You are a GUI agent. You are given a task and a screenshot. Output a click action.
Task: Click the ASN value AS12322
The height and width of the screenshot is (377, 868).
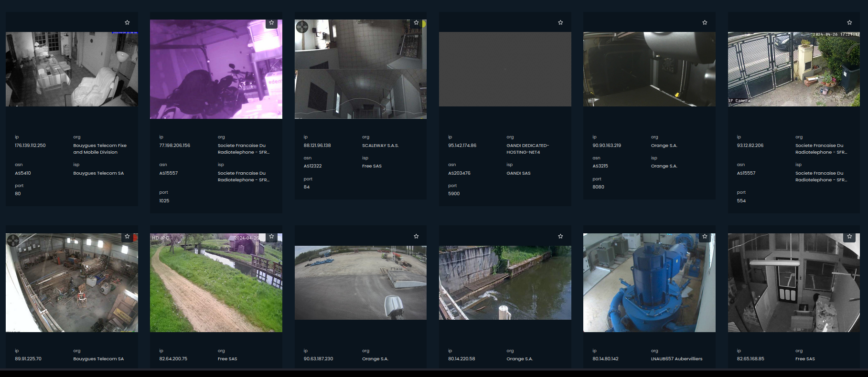(312, 166)
